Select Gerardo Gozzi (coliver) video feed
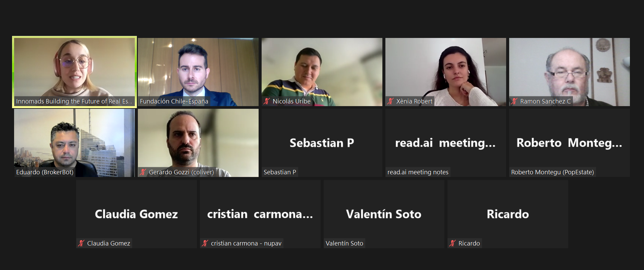Image resolution: width=644 pixels, height=270 pixels. coord(198,143)
